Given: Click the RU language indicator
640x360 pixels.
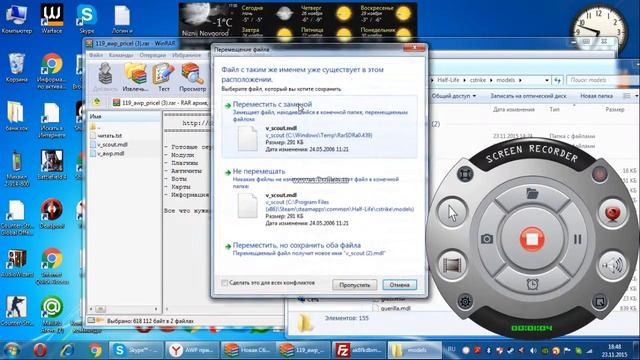Looking at the screenshot, I should [x=451, y=349].
